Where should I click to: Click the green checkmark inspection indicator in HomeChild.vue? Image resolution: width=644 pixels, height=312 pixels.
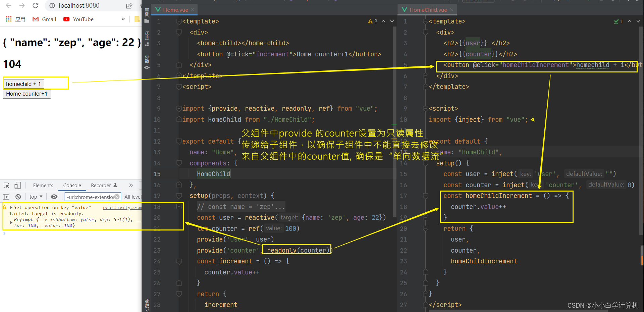619,21
